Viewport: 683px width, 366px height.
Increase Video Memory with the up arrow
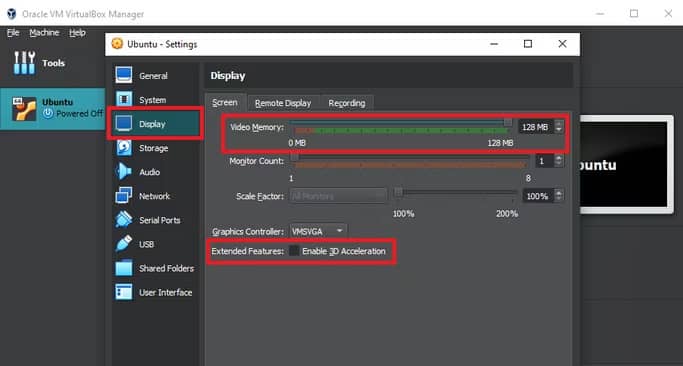[559, 124]
